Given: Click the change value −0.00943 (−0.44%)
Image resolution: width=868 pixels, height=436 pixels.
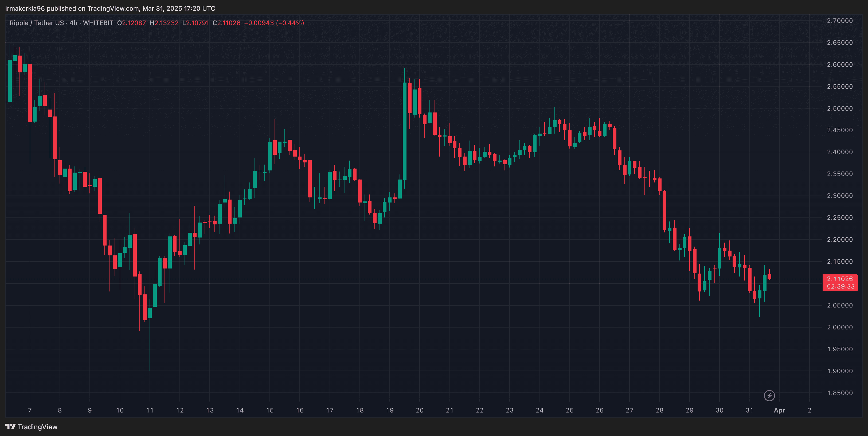Looking at the screenshot, I should pos(274,23).
